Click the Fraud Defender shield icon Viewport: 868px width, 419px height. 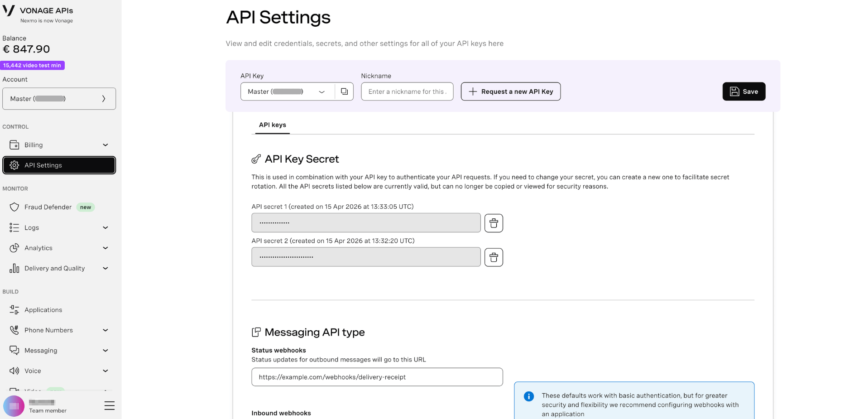(x=14, y=207)
